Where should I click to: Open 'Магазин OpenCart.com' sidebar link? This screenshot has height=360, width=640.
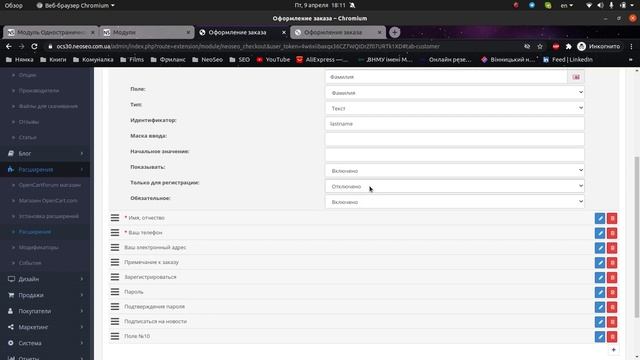[x=48, y=201]
